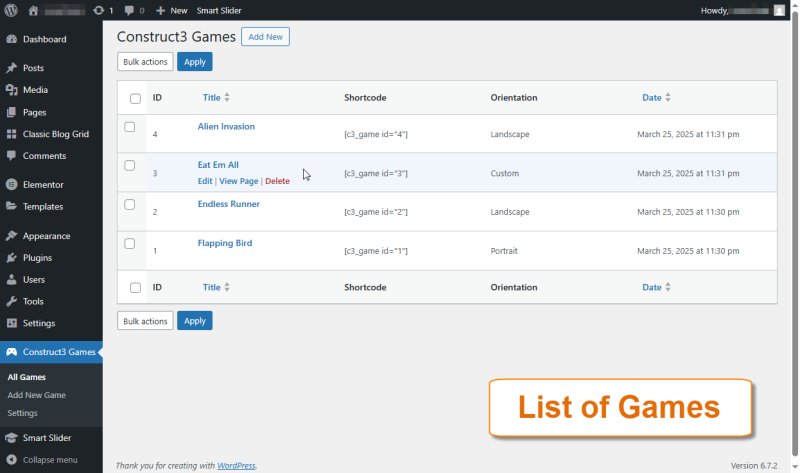Screen dimensions: 800x473
Task: Click the Tools wrench icon
Action: (x=12, y=302)
